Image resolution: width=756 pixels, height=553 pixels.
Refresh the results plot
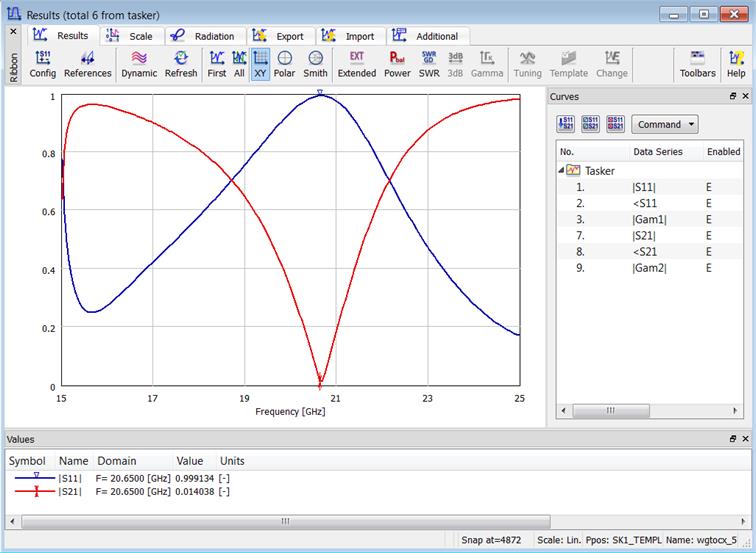(x=181, y=65)
